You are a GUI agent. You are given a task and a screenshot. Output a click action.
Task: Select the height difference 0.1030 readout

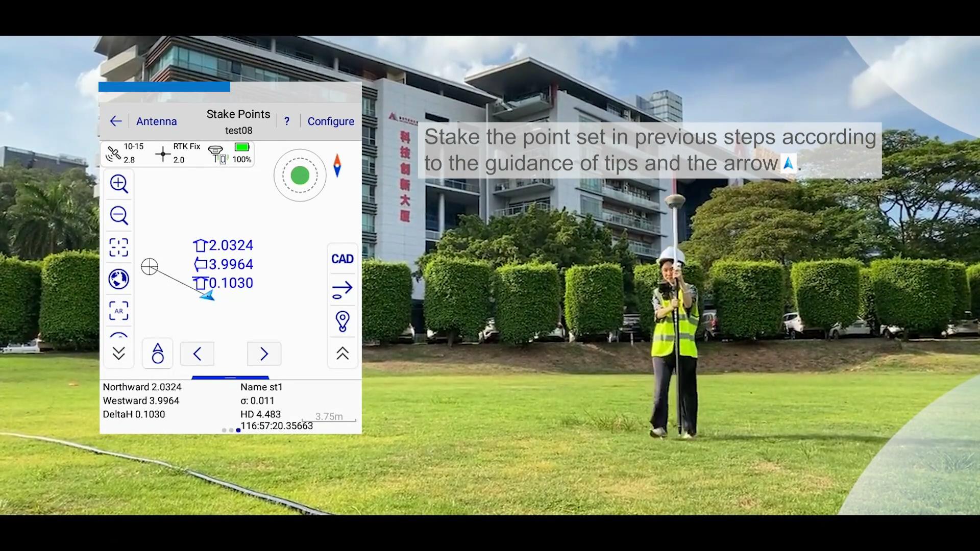coord(223,283)
